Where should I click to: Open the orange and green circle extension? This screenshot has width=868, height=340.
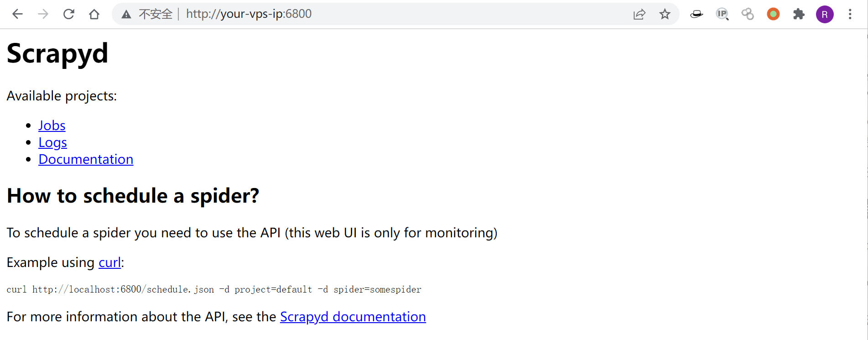[773, 14]
